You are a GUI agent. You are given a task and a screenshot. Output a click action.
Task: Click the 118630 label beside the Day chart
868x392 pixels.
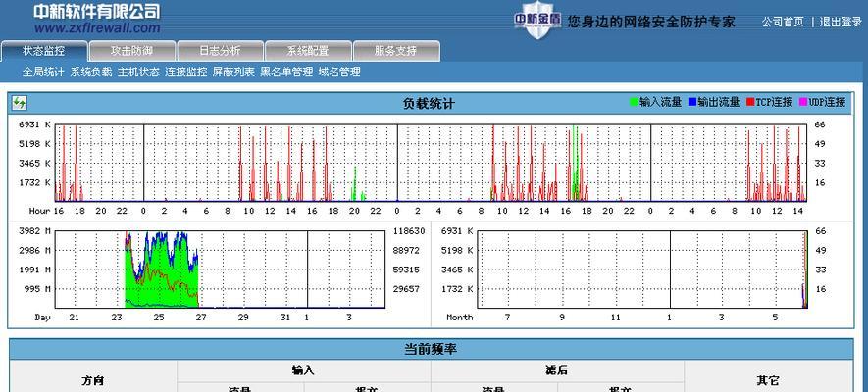409,231
